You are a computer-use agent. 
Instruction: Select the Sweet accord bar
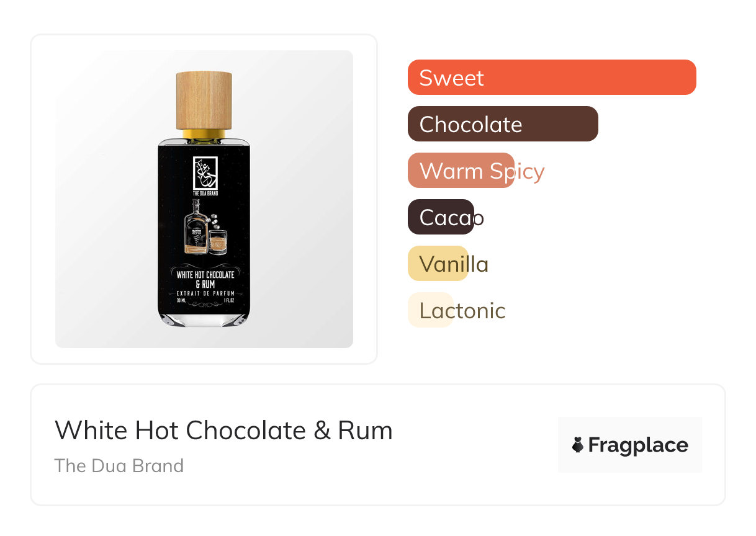click(x=551, y=78)
